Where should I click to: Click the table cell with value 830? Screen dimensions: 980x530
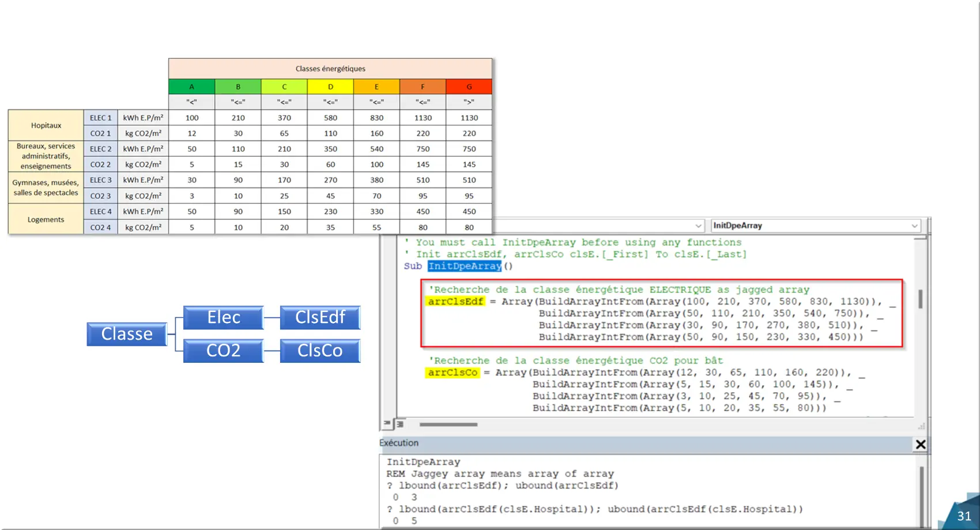coord(376,118)
